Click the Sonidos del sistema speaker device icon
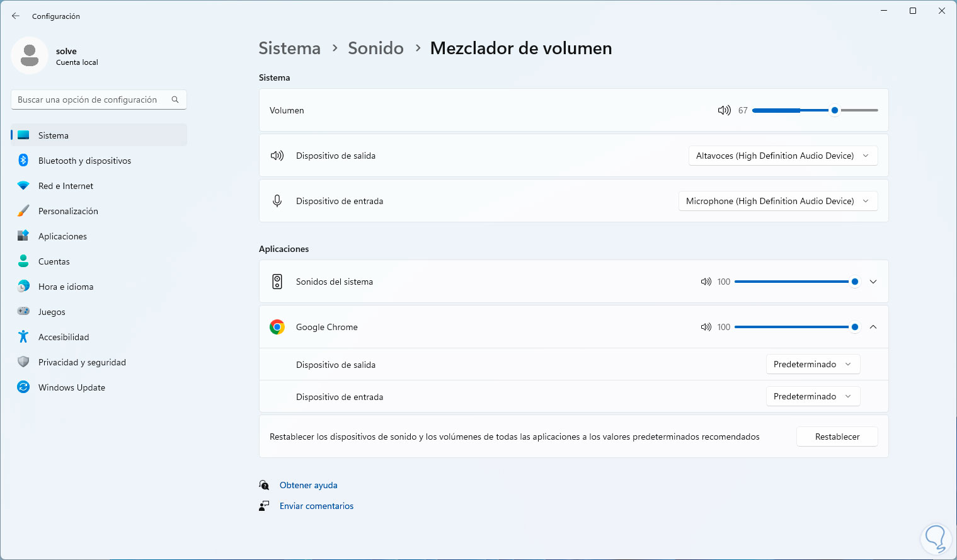 [x=277, y=282]
